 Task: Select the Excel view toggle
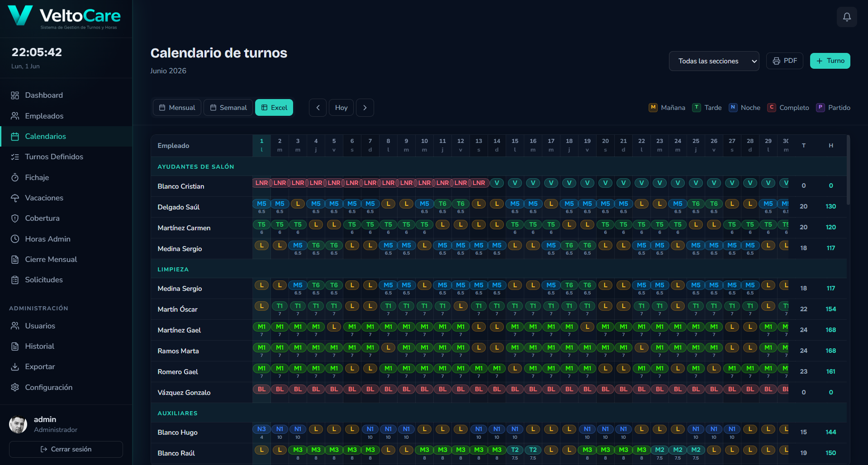tap(274, 108)
